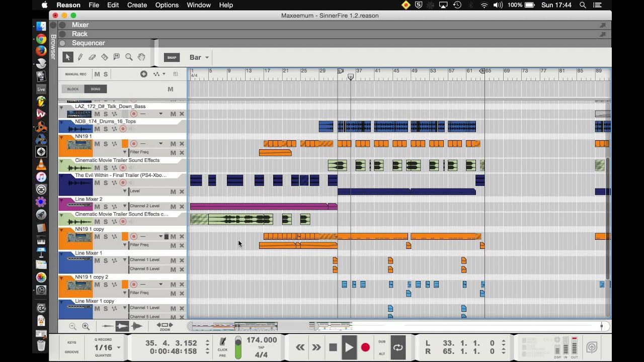Solo the NDB_174_Drums_16_Tops track

click(106, 129)
